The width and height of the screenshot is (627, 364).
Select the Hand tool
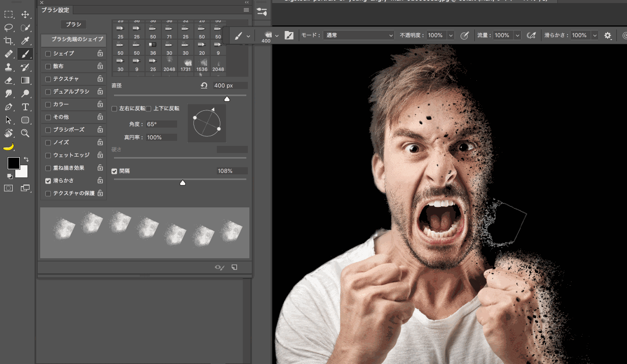coord(9,133)
